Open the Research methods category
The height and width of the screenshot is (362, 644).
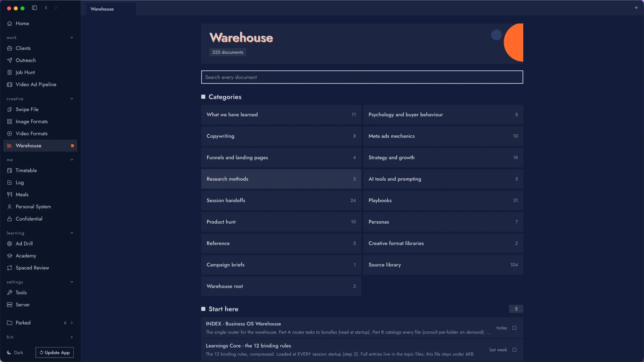click(281, 179)
